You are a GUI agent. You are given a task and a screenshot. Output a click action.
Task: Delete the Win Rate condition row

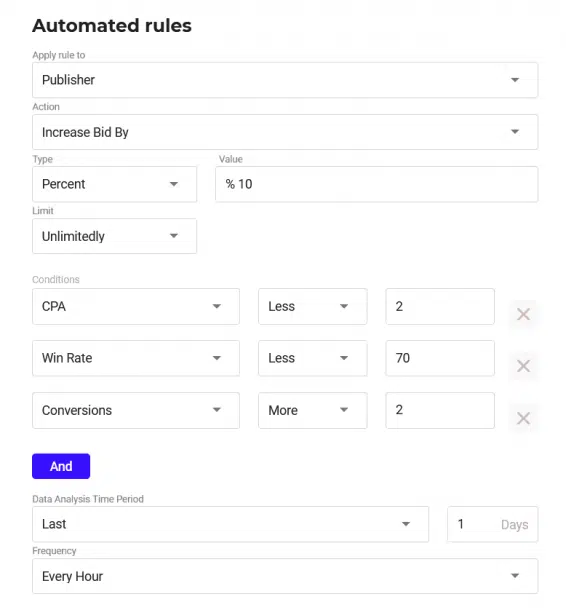(x=523, y=366)
